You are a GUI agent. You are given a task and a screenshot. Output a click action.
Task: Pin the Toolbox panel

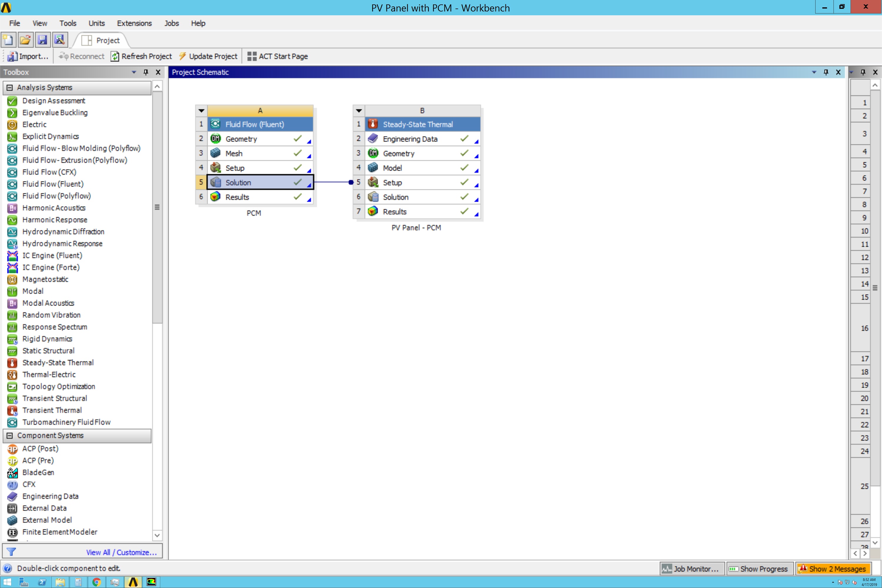(146, 72)
